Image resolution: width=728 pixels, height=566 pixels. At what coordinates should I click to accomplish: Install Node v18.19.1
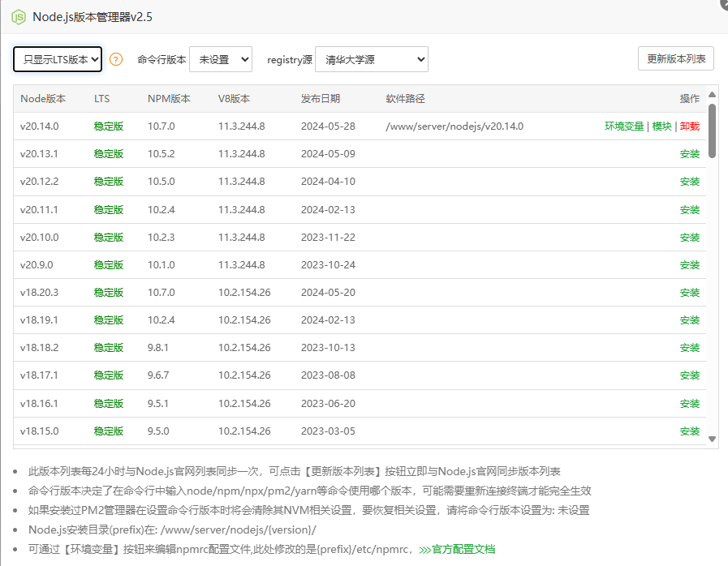coord(690,320)
